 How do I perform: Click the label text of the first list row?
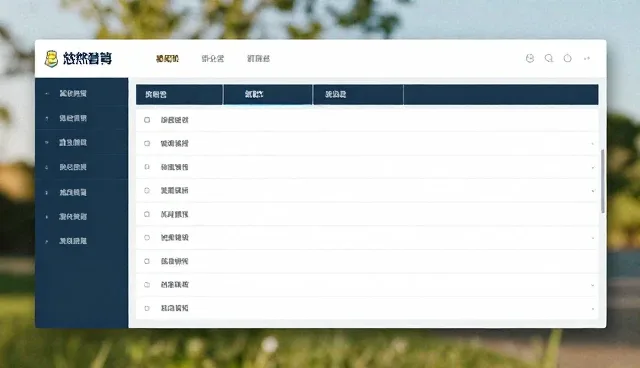[175, 120]
